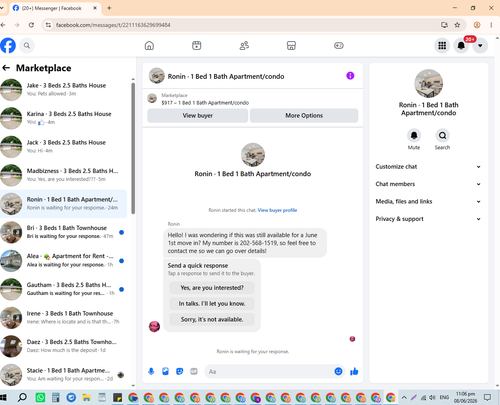Record a voice clip with microphone icon

(151, 371)
